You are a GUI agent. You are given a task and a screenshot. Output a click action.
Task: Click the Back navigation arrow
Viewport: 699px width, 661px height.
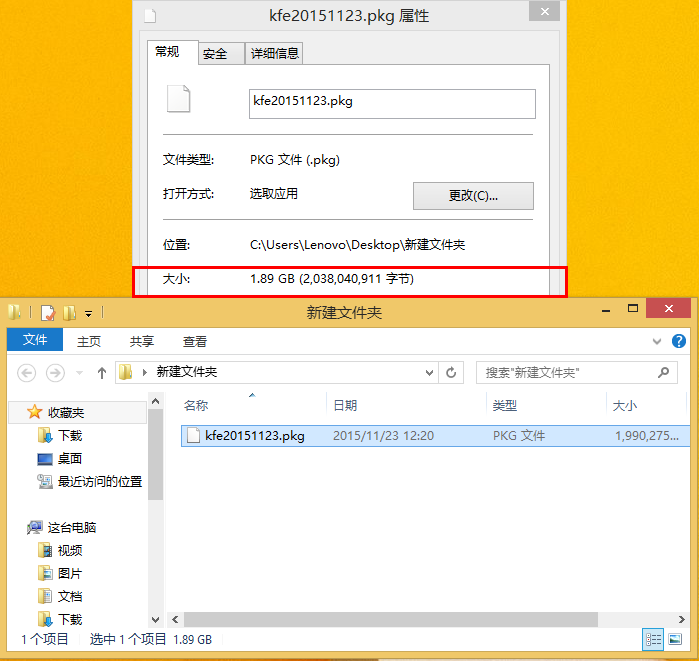point(27,372)
